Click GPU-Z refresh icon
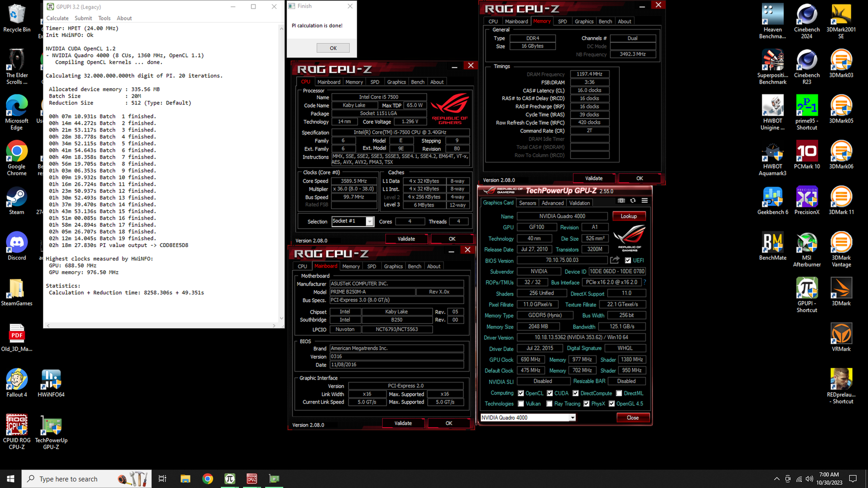 (x=633, y=201)
